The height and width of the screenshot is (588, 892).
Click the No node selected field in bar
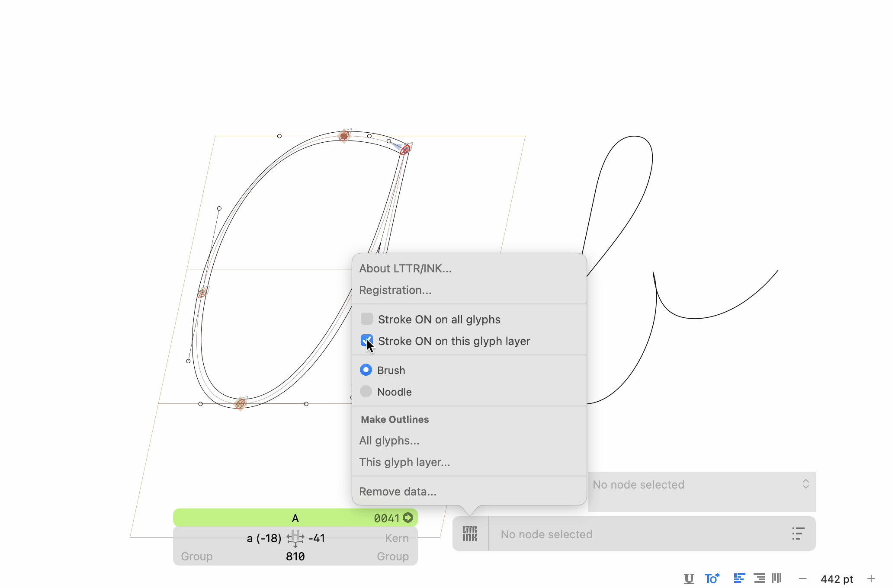[547, 534]
